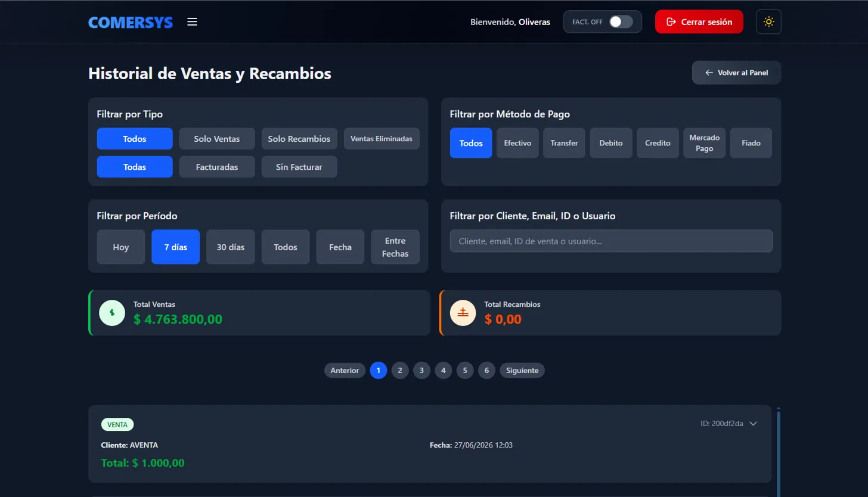Screen dimensions: 868x497
Task: Toggle the FACT. OFF switch
Action: pyautogui.click(x=621, y=21)
